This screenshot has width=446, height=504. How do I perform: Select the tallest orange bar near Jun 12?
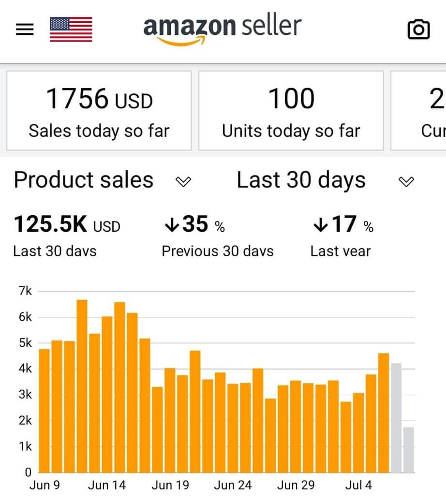[82, 386]
